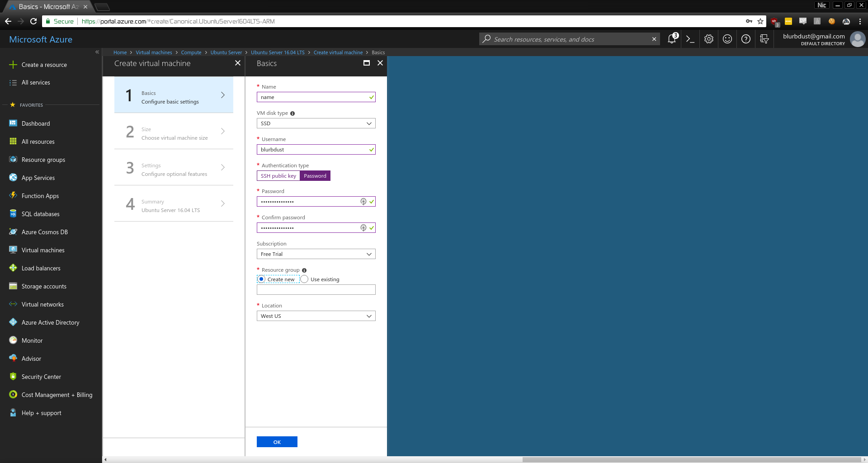Viewport: 868px width, 463px height.
Task: Select the Create new resource group radio
Action: coord(261,279)
